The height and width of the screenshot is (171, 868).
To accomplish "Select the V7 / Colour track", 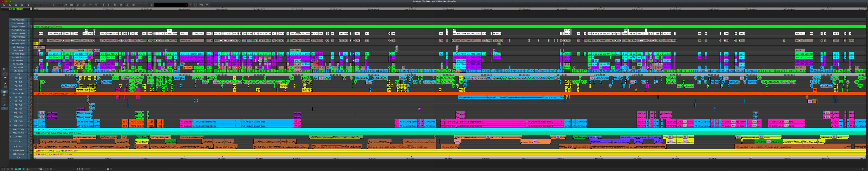I will [18, 50].
